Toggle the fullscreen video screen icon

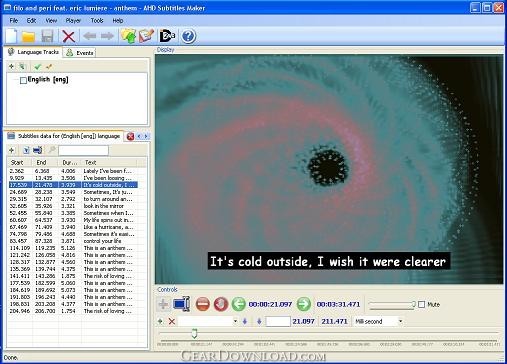[x=182, y=304]
